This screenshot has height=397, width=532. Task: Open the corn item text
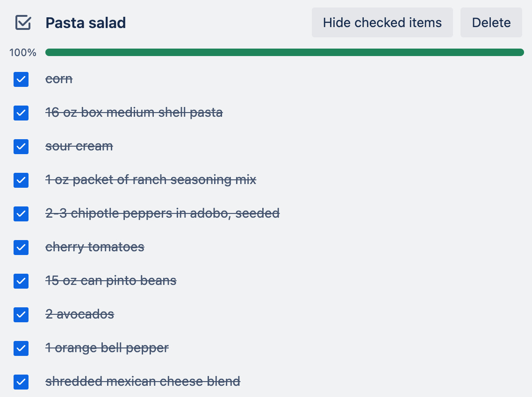pyautogui.click(x=59, y=79)
